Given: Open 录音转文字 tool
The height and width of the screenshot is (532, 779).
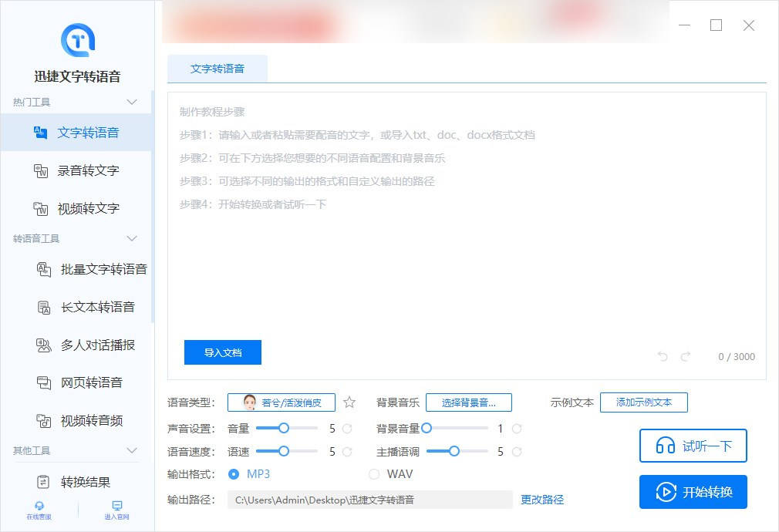Looking at the screenshot, I should 76,170.
